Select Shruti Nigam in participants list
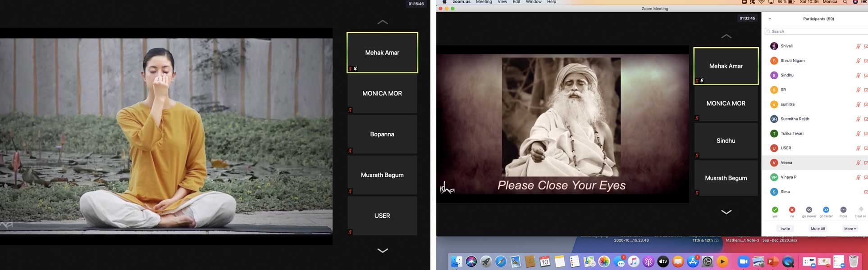868x270 pixels. coord(815,61)
